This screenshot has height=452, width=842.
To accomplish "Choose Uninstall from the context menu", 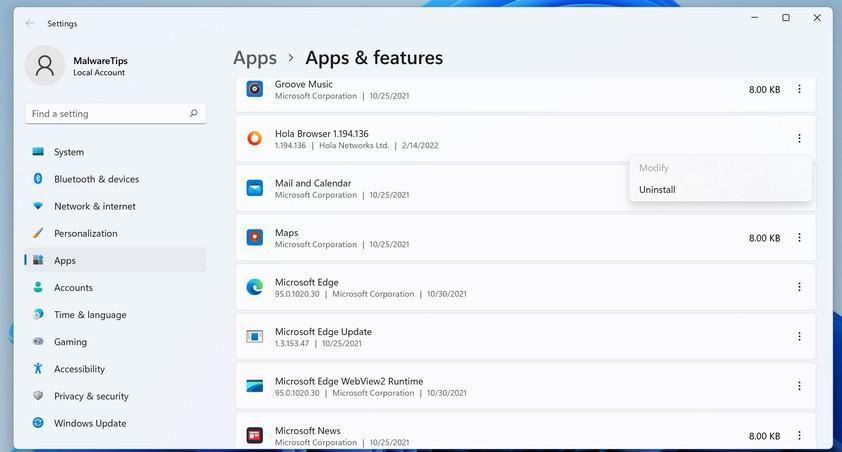I will click(x=720, y=189).
